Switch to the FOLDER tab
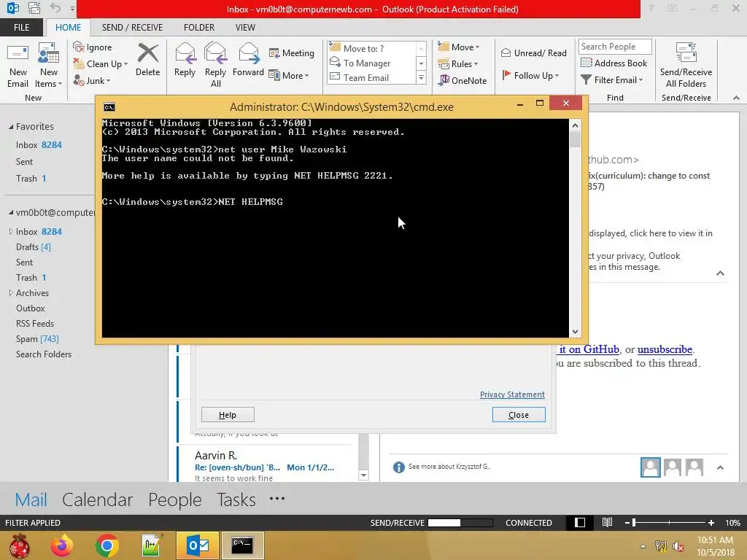 point(199,28)
